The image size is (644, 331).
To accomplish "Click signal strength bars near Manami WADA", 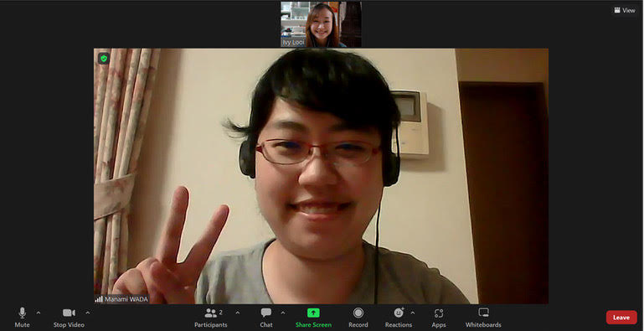I will [99, 299].
